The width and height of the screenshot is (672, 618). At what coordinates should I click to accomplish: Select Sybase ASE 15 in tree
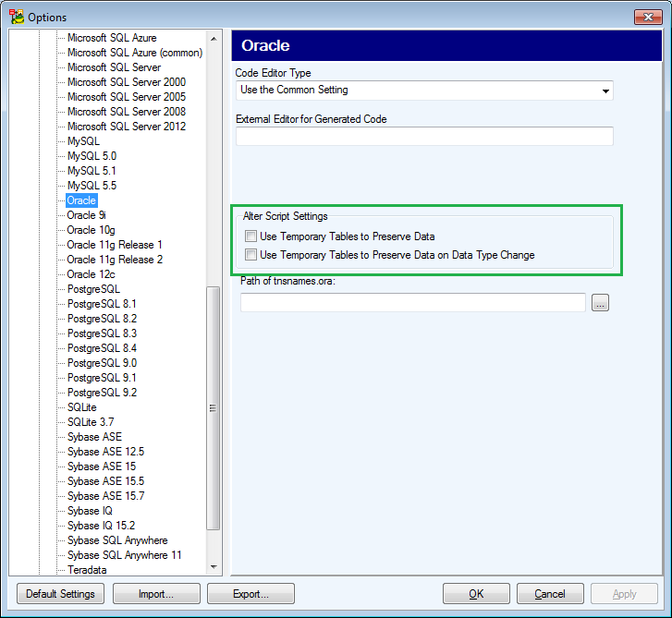point(101,467)
